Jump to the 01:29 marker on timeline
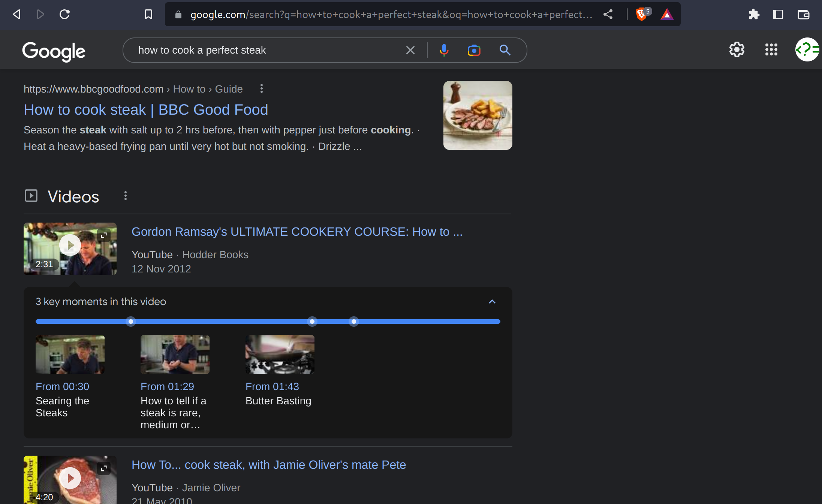822x504 pixels. pyautogui.click(x=312, y=322)
